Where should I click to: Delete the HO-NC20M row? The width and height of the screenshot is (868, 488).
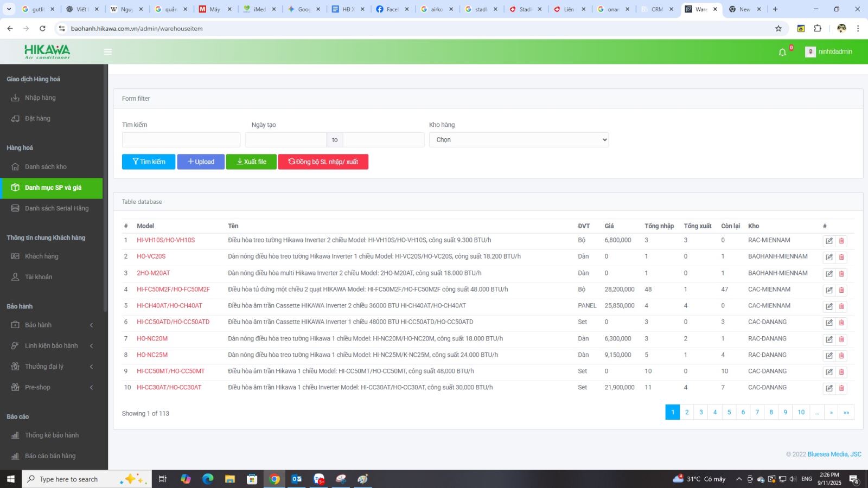pos(841,339)
